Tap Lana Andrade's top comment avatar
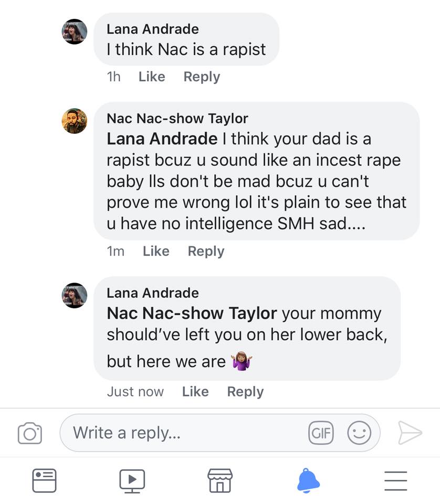Viewport: 440px width, 504px height. tap(75, 31)
